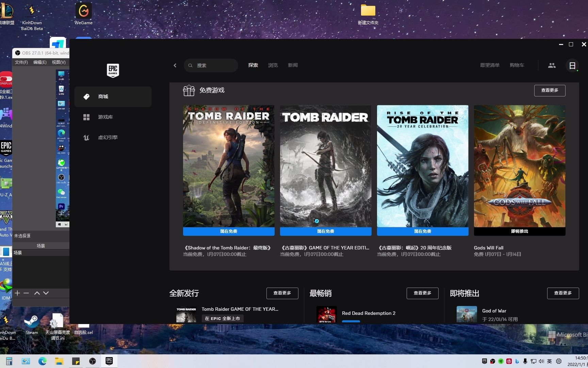Open the 愿望清单 wishlist
Viewport: 588px width, 368px height.
pos(490,65)
